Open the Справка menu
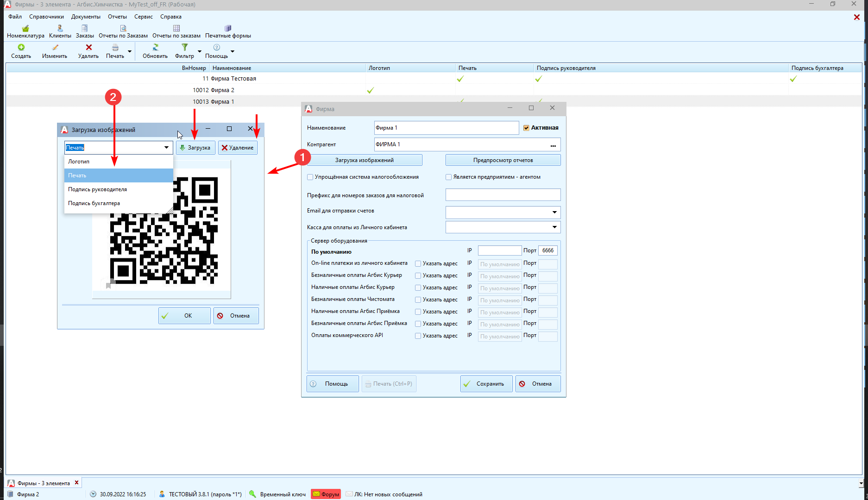 click(x=171, y=17)
